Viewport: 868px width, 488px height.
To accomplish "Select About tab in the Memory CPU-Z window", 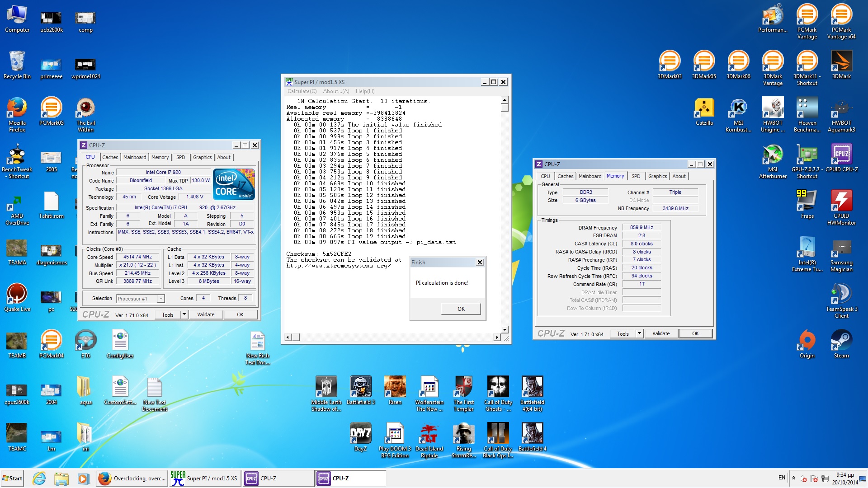I will pos(679,176).
